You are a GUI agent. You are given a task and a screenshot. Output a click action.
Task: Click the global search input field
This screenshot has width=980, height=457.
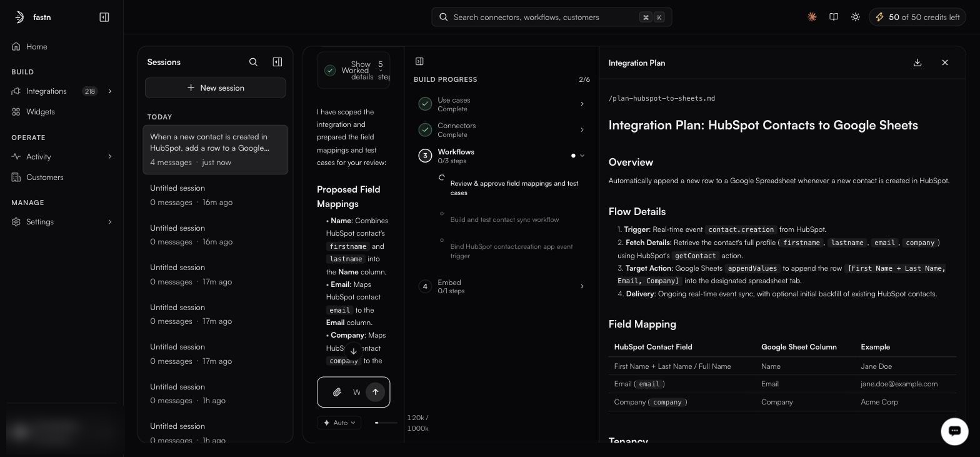[x=552, y=18]
